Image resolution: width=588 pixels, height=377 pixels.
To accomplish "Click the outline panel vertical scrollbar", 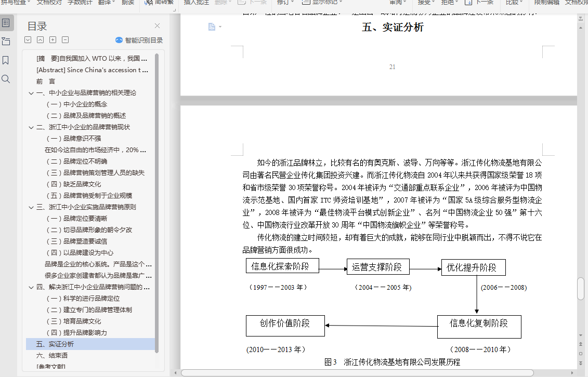I will [157, 203].
